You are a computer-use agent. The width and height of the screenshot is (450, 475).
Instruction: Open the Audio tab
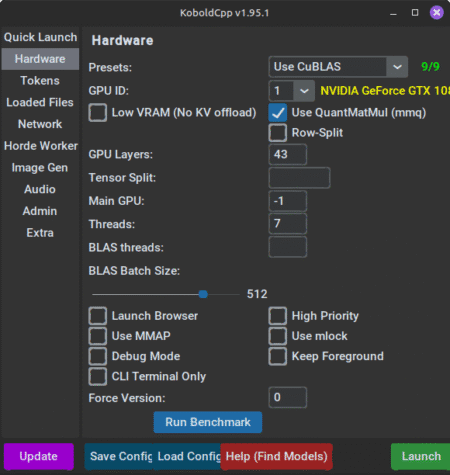(x=40, y=189)
